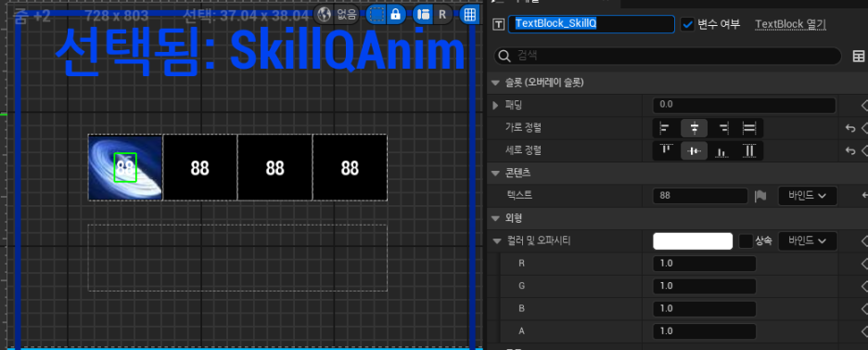Click keyframe diamond for 패딩 row
868x350 pixels.
pyautogui.click(x=864, y=105)
